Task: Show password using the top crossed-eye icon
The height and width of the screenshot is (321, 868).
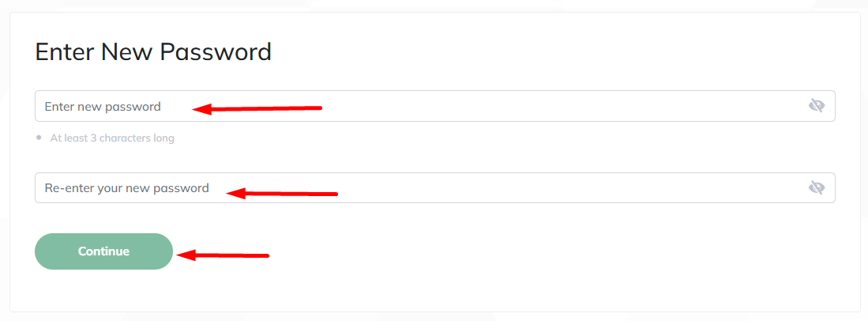Action: [816, 105]
